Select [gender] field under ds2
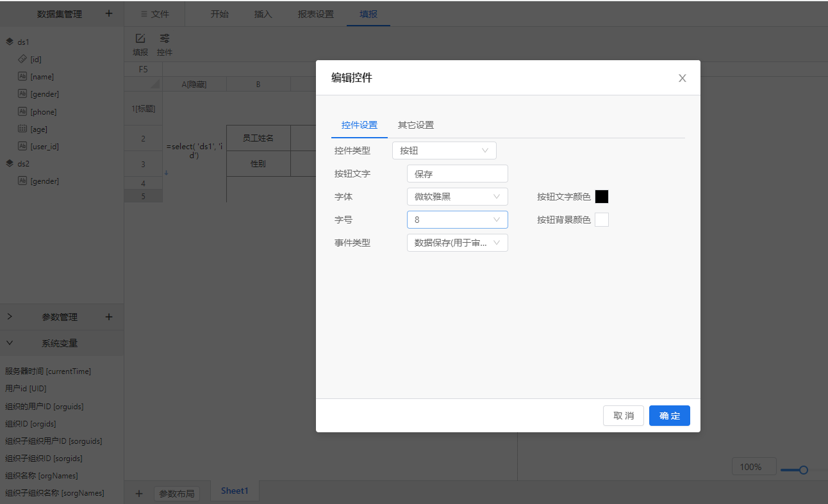 (x=45, y=181)
